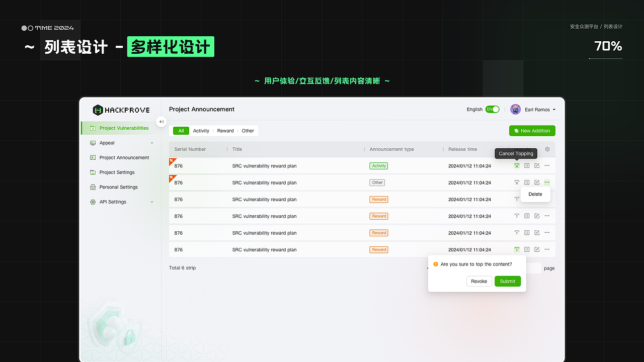Click the page number input field
Viewport: 644px width, 362px height.
point(533,268)
